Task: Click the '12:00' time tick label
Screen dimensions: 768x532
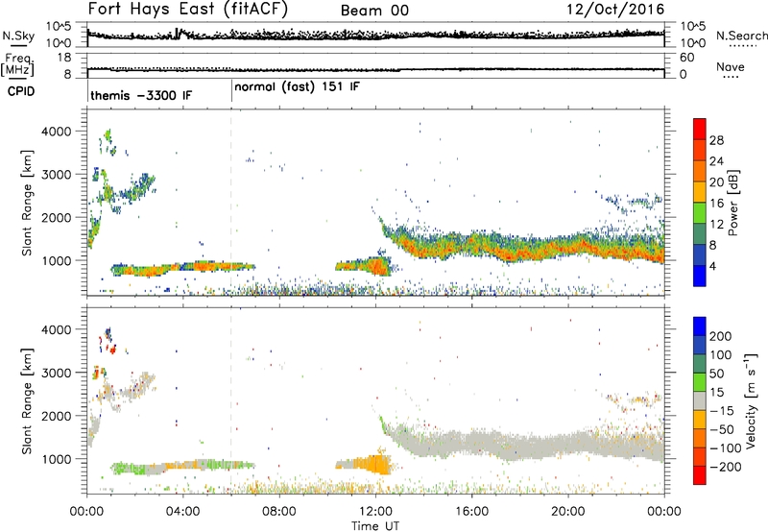Action: (x=375, y=512)
